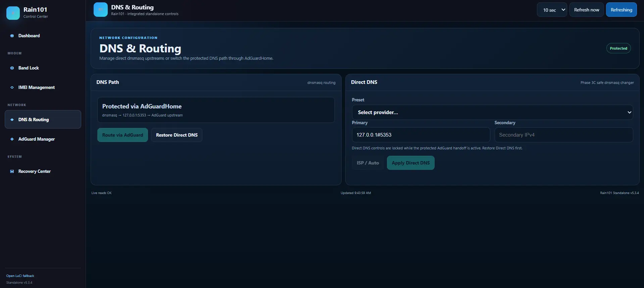Click Route via AdGuard button
Image resolution: width=644 pixels, height=288 pixels.
click(x=122, y=135)
